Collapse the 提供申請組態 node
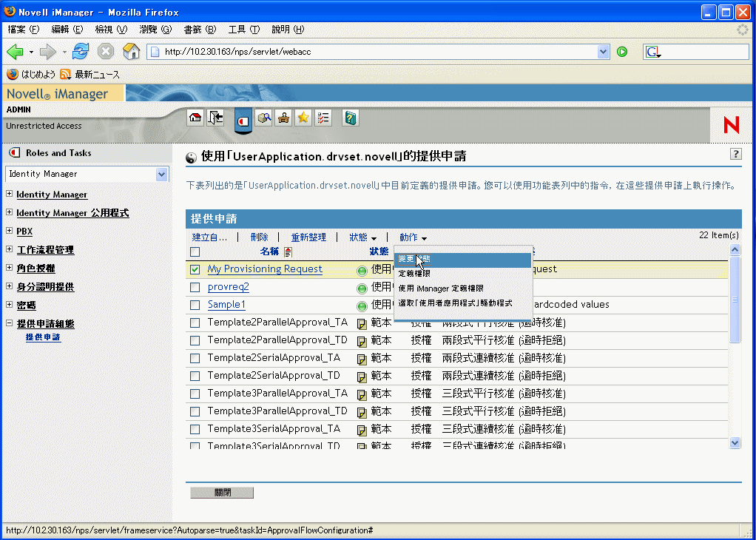The image size is (756, 540). 9,323
